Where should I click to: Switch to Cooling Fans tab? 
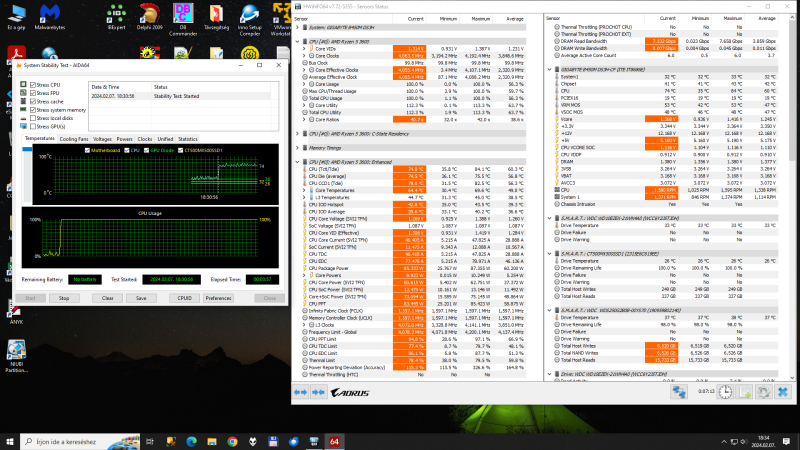click(x=74, y=139)
